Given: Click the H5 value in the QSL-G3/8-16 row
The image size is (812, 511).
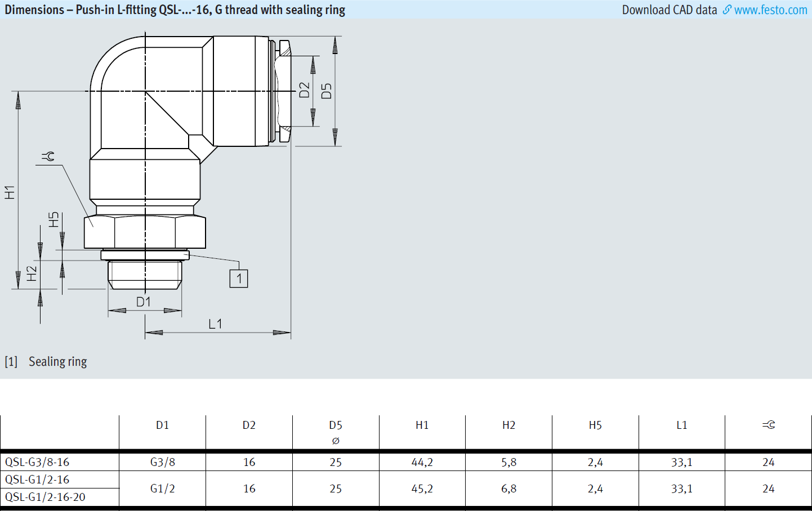Looking at the screenshot, I should click(x=595, y=462).
